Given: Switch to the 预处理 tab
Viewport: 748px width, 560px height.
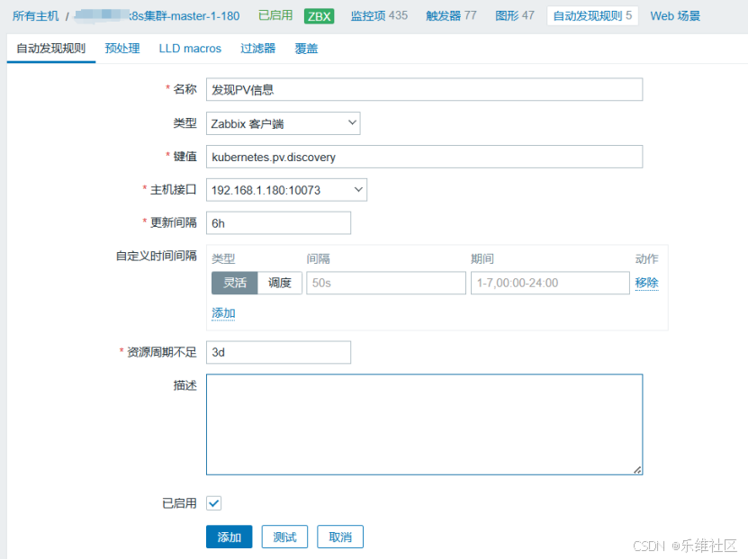Looking at the screenshot, I should [x=122, y=49].
